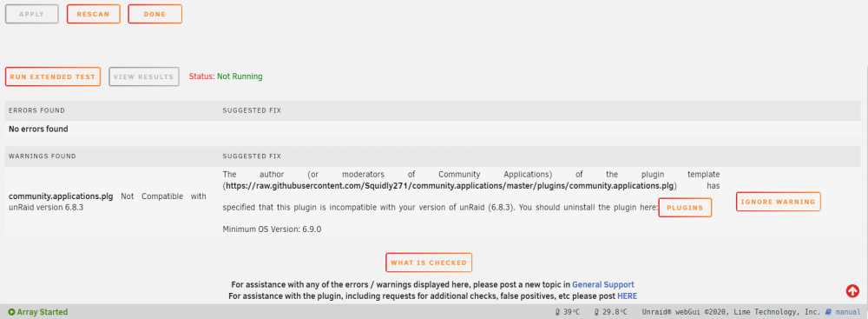Open the Plugins page button
The image size is (868, 319).
coord(685,208)
